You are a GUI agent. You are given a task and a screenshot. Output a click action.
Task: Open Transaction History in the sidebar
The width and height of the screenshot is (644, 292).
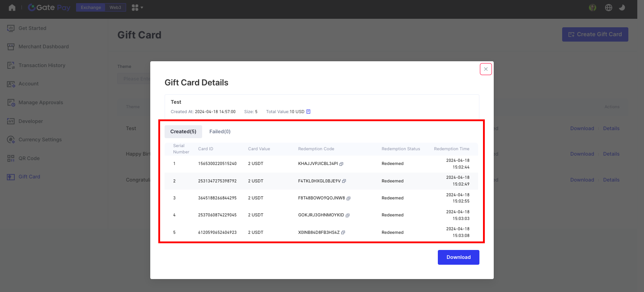pos(42,65)
